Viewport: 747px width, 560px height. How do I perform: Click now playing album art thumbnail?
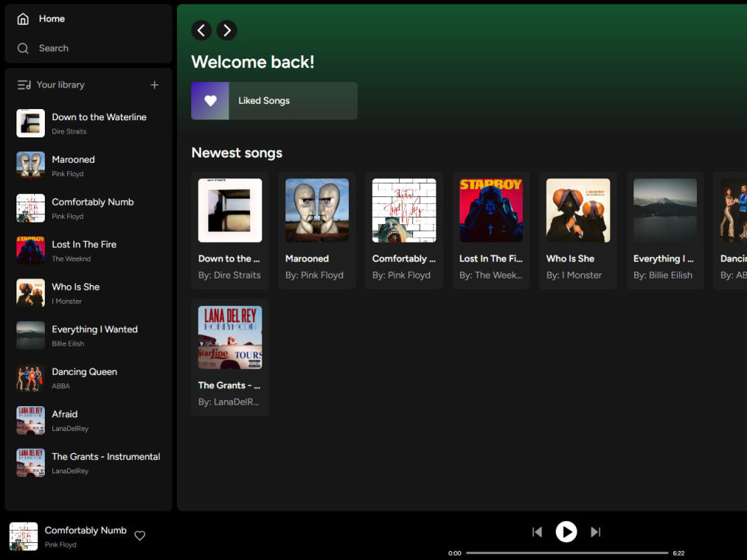click(x=23, y=536)
